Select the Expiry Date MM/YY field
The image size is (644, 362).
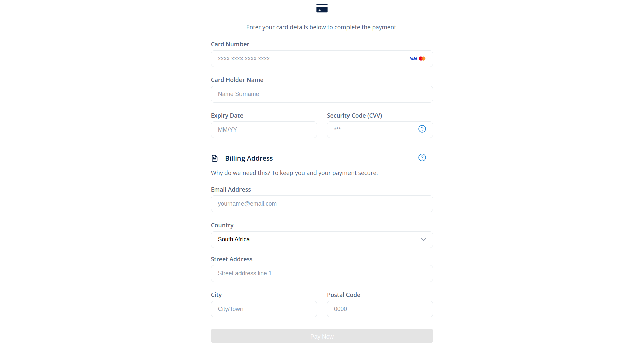(x=264, y=130)
